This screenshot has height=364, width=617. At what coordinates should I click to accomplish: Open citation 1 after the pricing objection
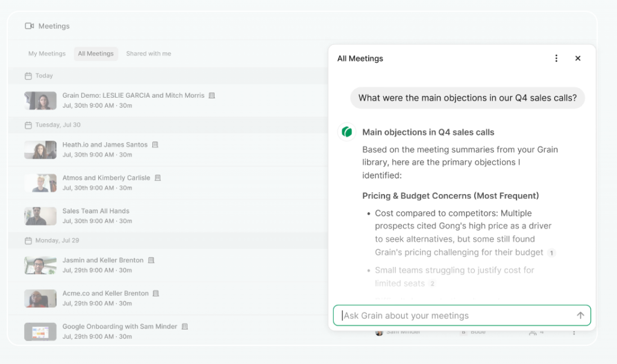pyautogui.click(x=551, y=253)
